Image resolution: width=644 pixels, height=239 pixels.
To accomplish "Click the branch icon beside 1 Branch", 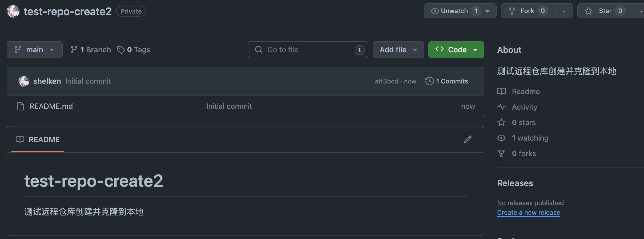I will (x=74, y=50).
